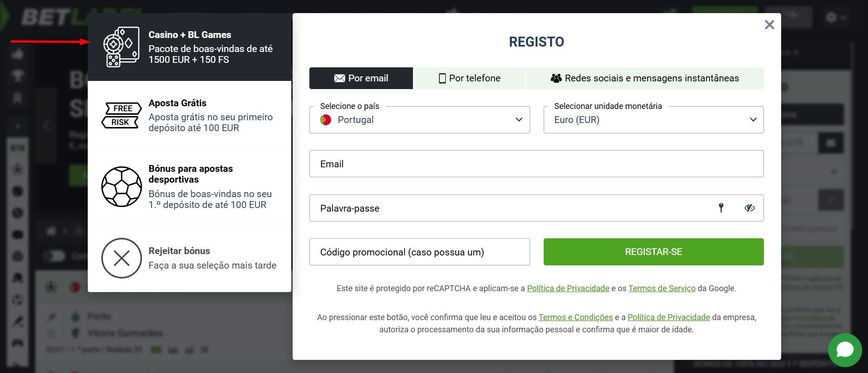Click the Free Risk ticket icon
Image resolution: width=868 pixels, height=373 pixels.
tap(121, 115)
